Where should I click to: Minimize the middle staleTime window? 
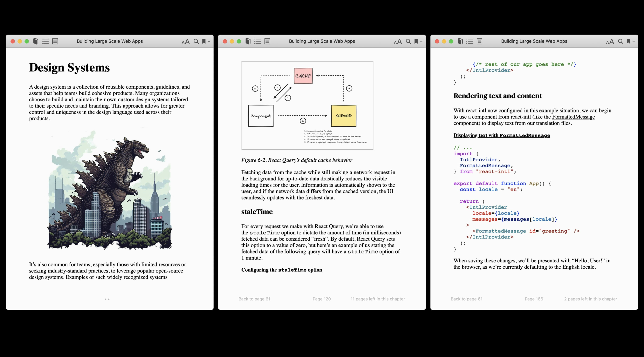(232, 42)
